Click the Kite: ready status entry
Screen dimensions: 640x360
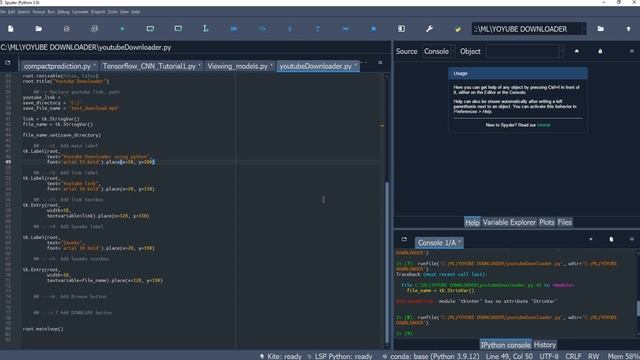281,356
